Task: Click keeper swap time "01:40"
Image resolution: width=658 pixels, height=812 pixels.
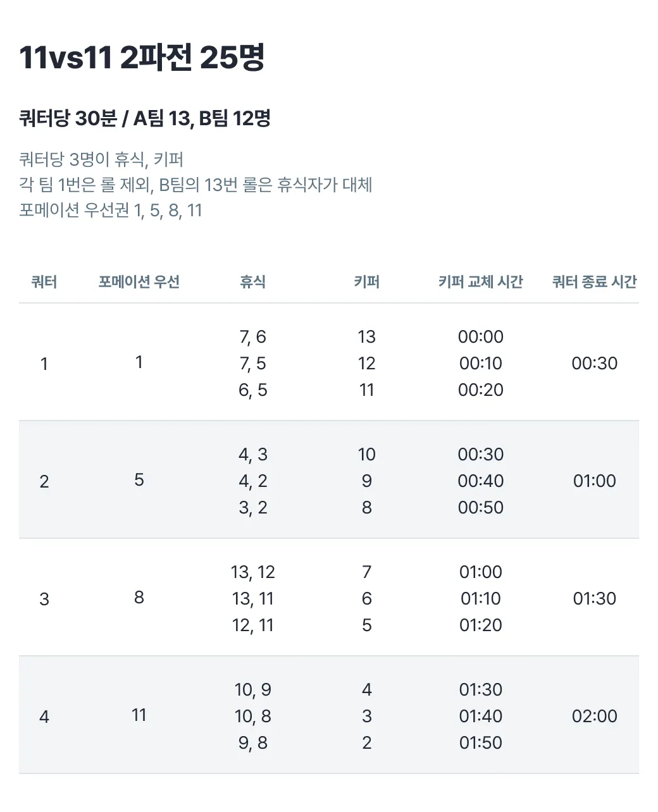Action: tap(480, 717)
